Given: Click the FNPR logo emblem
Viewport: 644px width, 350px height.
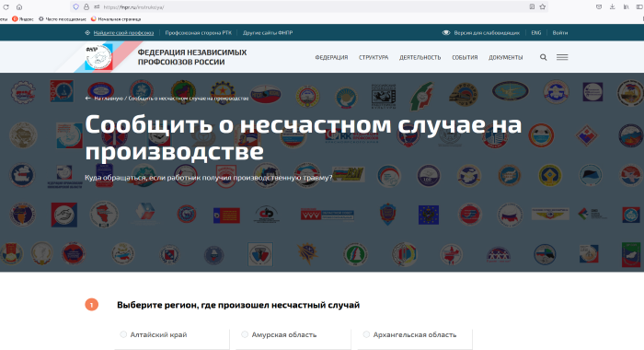Looking at the screenshot, I should 98,57.
